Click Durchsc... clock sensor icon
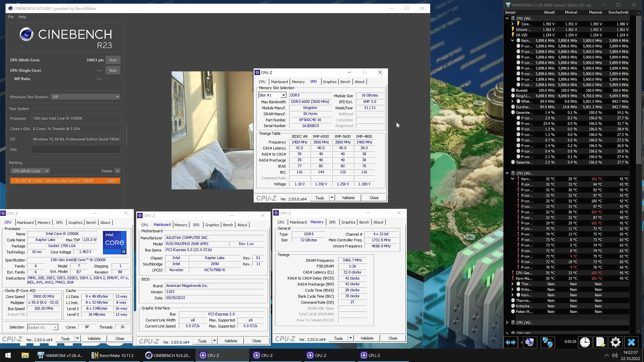This screenshot has width=644, height=362. pyautogui.click(x=513, y=107)
